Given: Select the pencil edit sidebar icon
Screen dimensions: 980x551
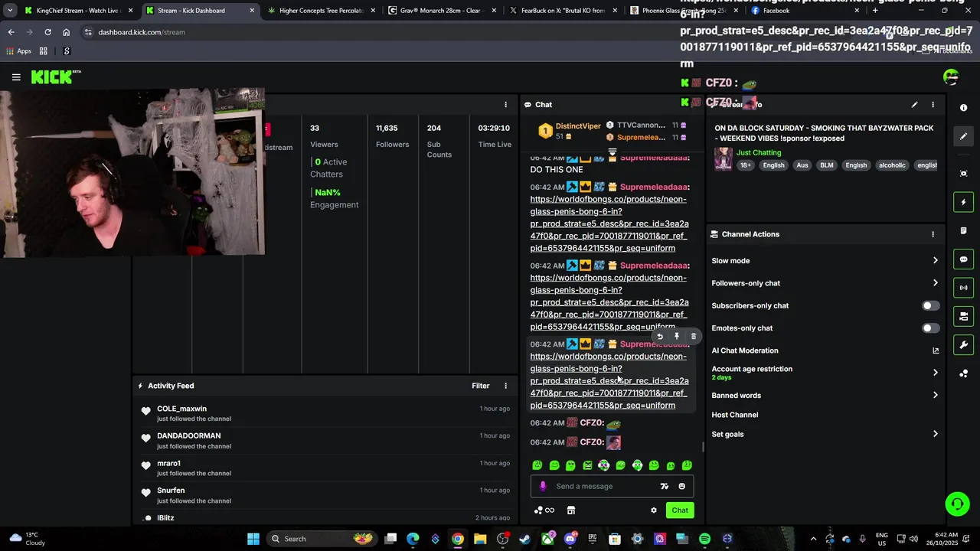Looking at the screenshot, I should pyautogui.click(x=963, y=136).
